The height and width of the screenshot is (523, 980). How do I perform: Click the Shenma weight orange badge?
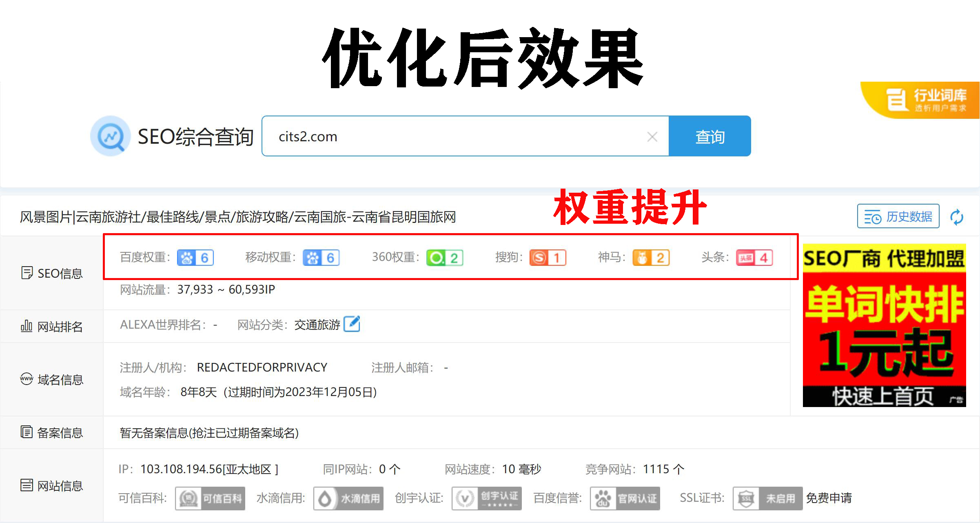pyautogui.click(x=651, y=258)
